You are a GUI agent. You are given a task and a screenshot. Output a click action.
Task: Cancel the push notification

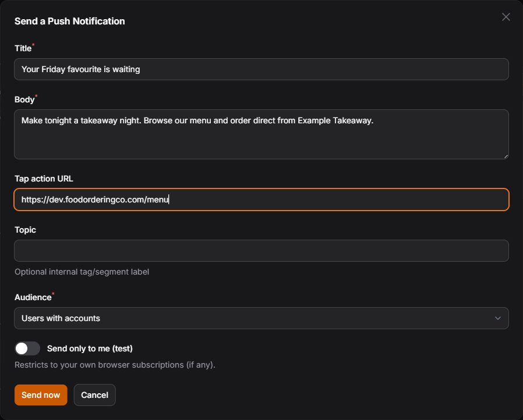tap(95, 395)
